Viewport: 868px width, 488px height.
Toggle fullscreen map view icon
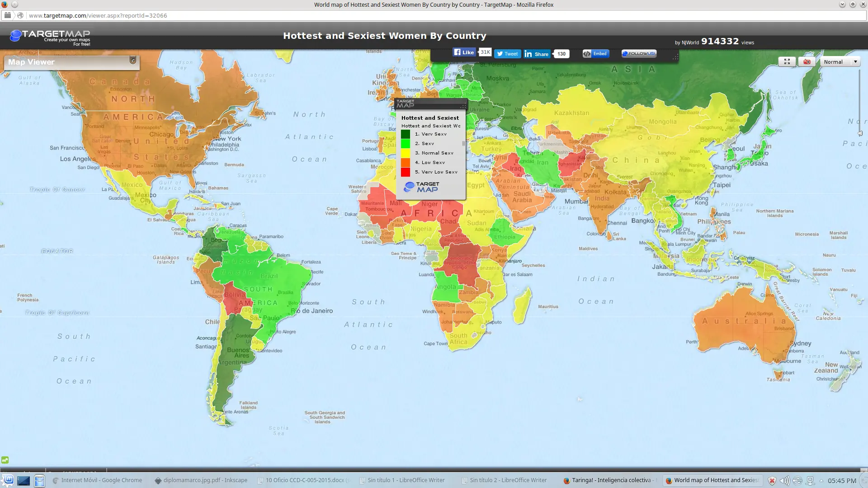coord(787,62)
